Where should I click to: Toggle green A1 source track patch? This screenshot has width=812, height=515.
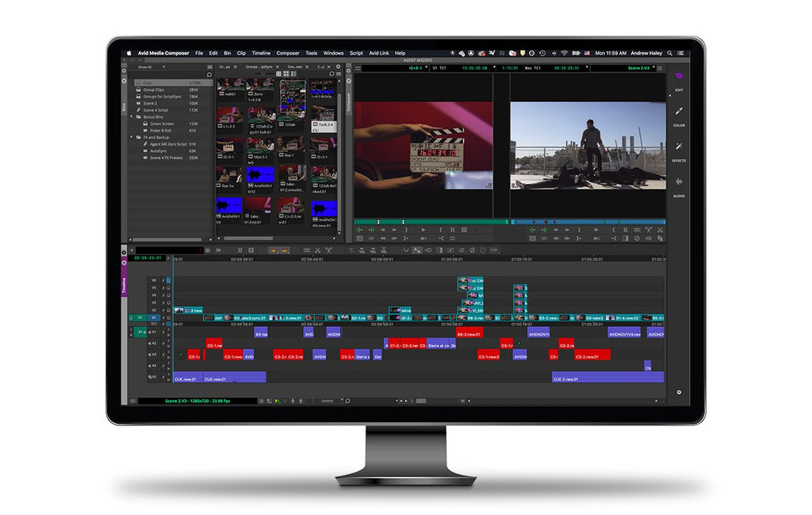pos(140,332)
